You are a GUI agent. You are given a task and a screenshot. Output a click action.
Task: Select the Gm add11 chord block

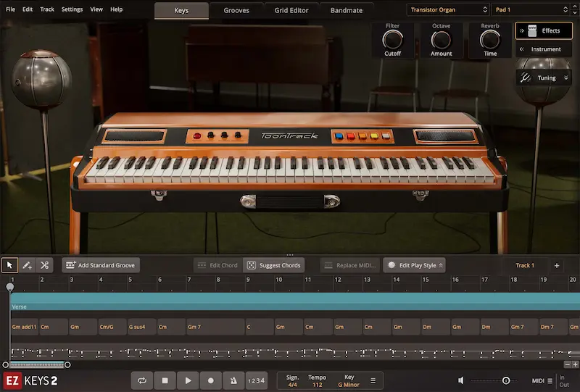point(25,327)
